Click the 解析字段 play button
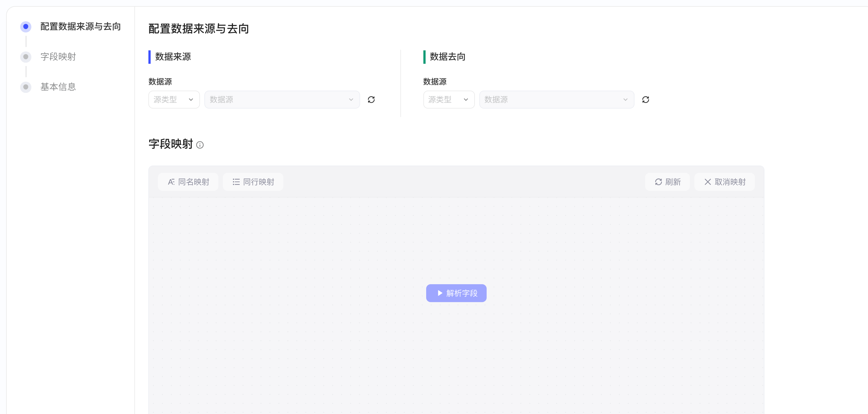 pos(456,293)
